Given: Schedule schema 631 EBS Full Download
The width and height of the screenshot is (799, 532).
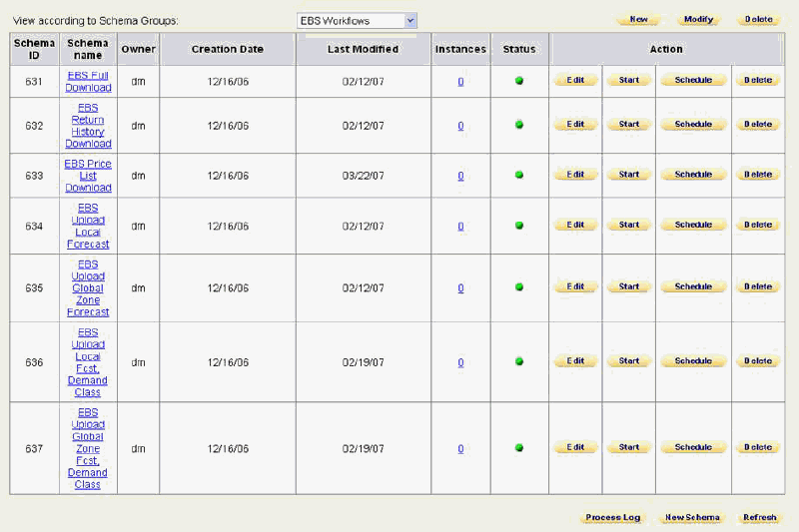Looking at the screenshot, I should pos(693,81).
